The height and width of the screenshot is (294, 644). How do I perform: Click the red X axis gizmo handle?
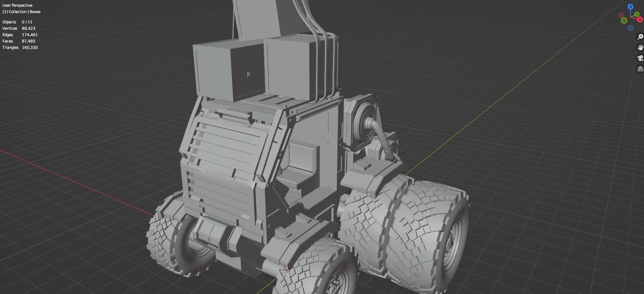640,19
